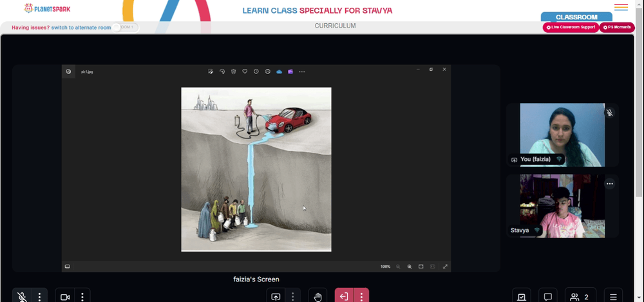Select Stavya's video tile
644x302 pixels.
562,206
